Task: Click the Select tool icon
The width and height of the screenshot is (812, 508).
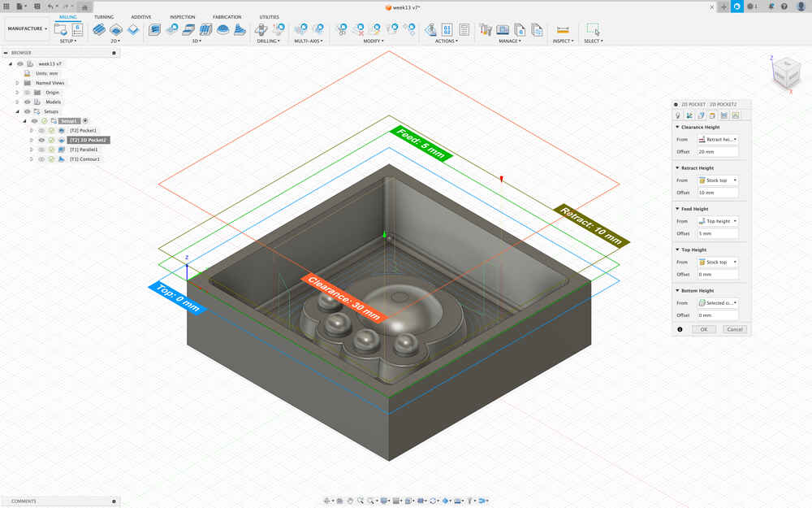Action: point(593,29)
